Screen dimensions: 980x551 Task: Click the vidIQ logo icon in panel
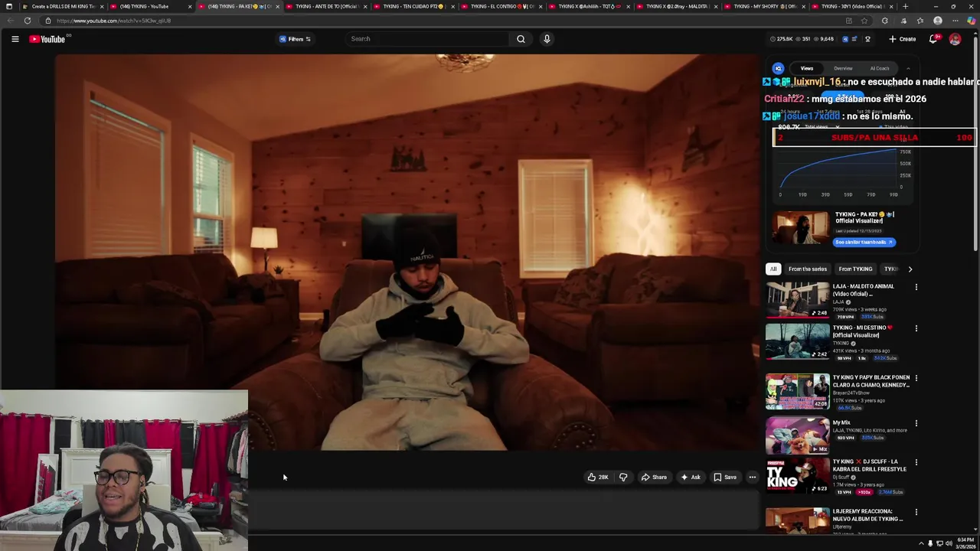pyautogui.click(x=778, y=68)
